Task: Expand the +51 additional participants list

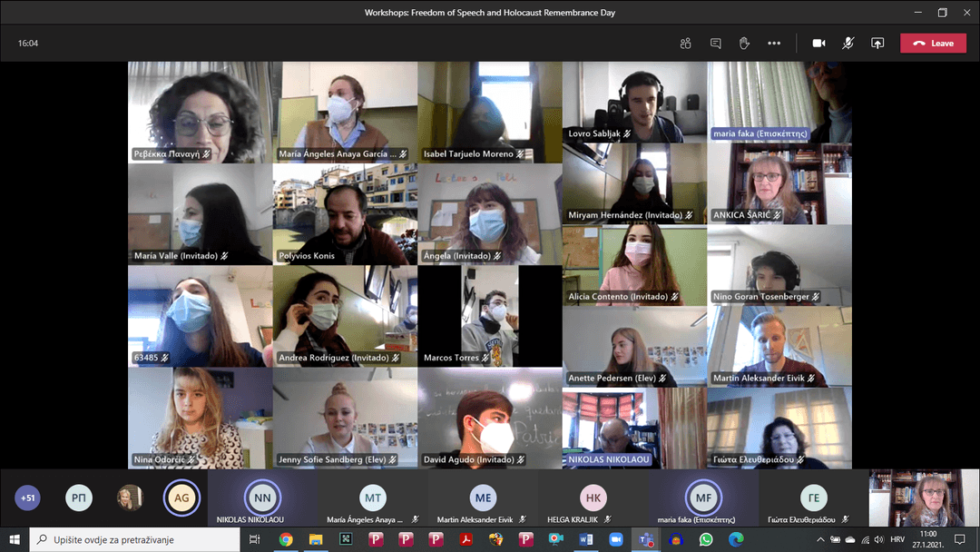Action: [28, 498]
